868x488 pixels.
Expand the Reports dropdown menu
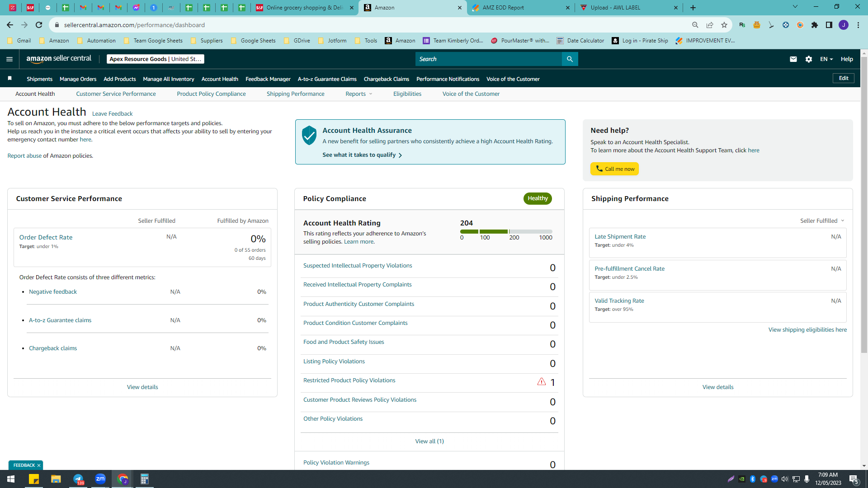pos(359,94)
